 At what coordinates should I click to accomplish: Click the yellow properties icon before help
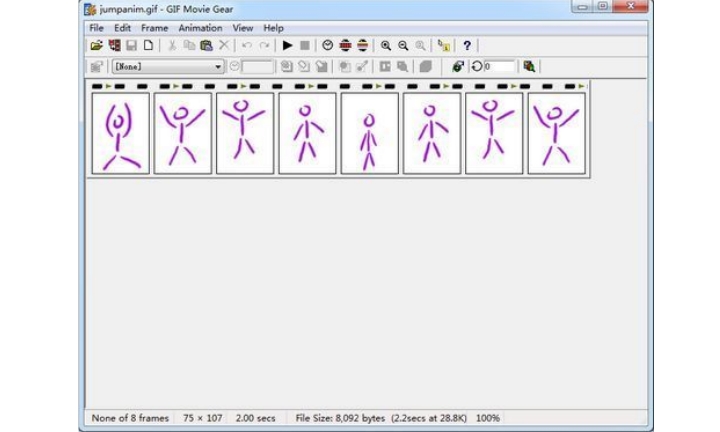tap(444, 45)
